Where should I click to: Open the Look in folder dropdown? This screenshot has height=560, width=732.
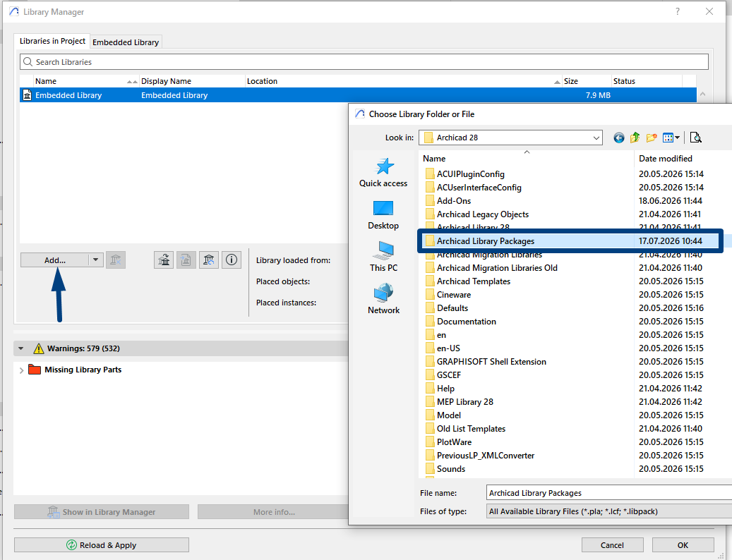(x=596, y=138)
